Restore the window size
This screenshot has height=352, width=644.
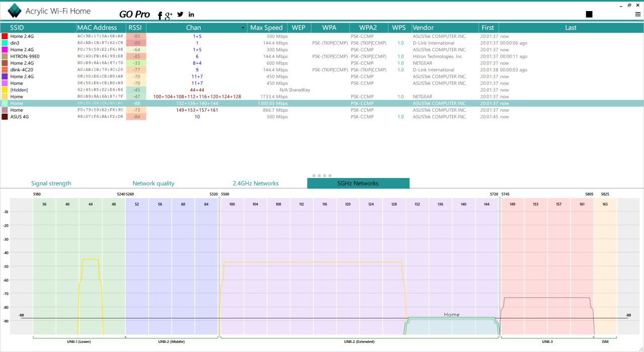(x=629, y=5)
